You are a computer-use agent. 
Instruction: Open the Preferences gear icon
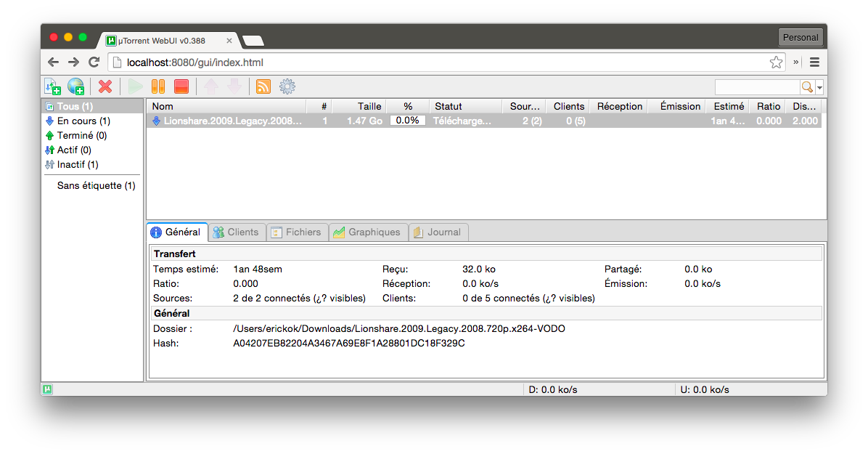coord(287,86)
